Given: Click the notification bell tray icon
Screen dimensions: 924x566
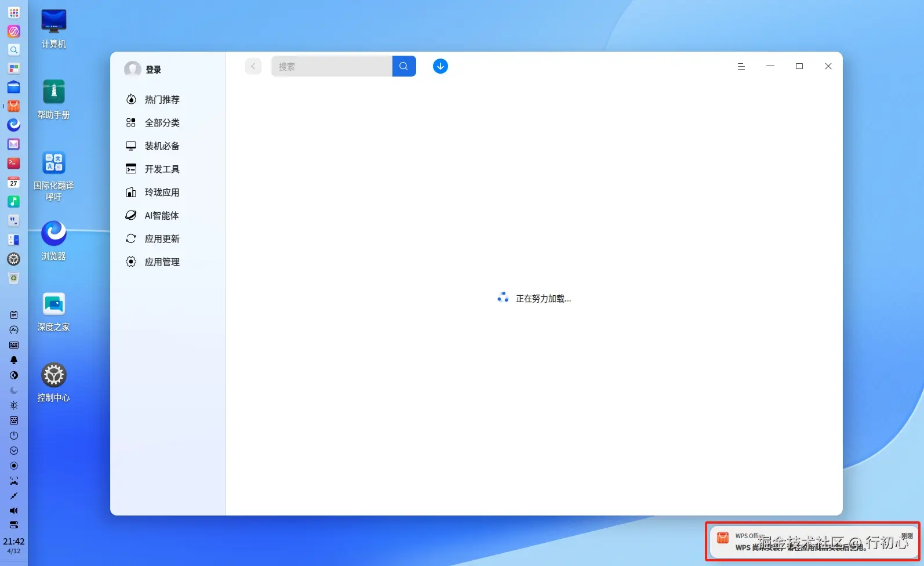Looking at the screenshot, I should click(14, 360).
